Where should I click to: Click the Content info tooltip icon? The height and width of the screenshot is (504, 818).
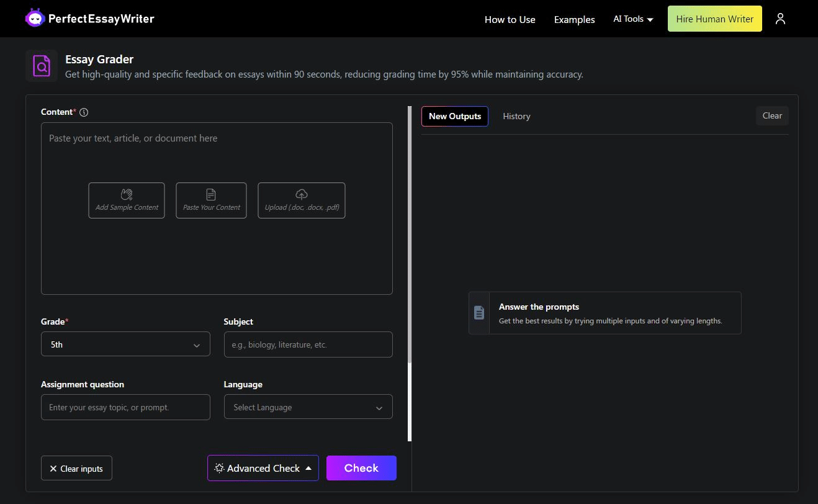coord(84,112)
